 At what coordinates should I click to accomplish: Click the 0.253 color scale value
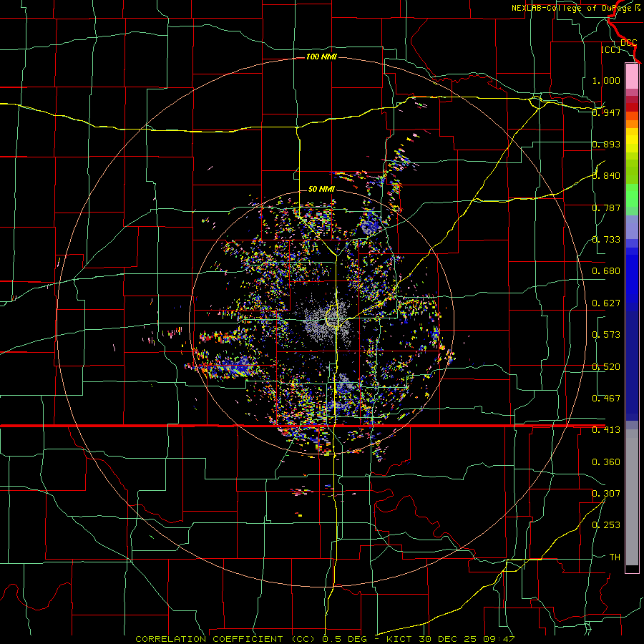coord(606,525)
